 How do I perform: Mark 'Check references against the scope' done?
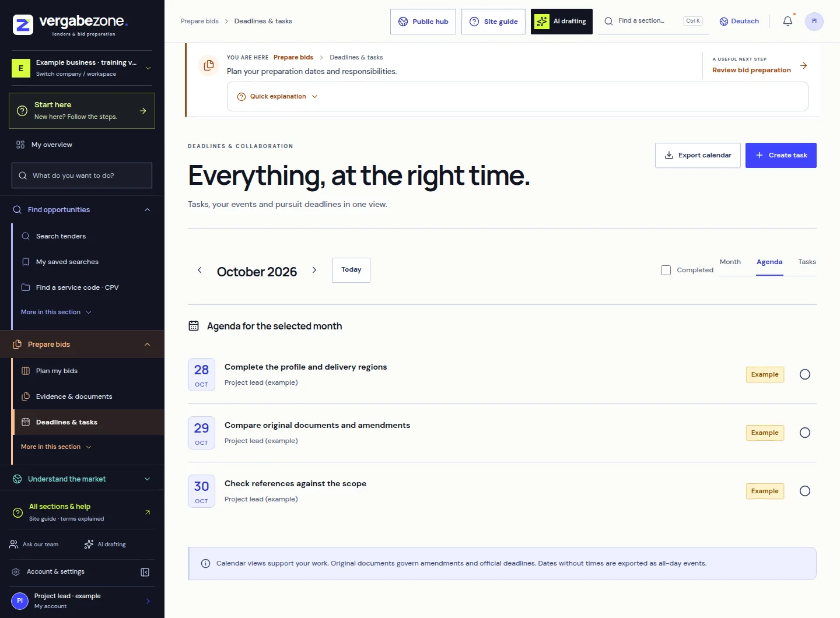point(805,491)
